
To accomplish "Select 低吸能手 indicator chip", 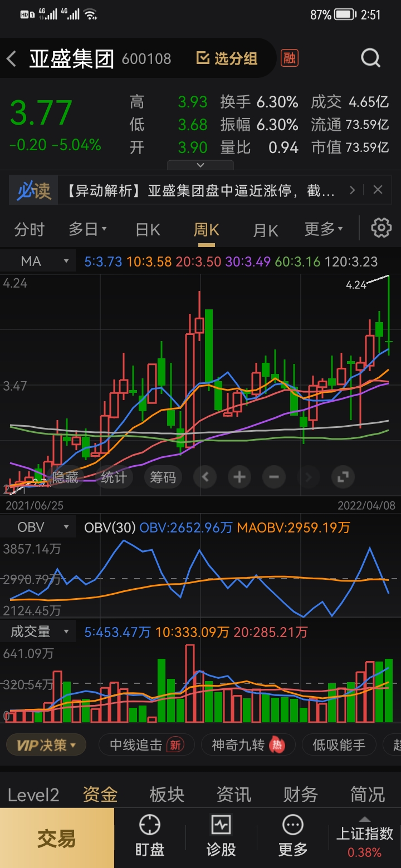I will pyautogui.click(x=339, y=745).
